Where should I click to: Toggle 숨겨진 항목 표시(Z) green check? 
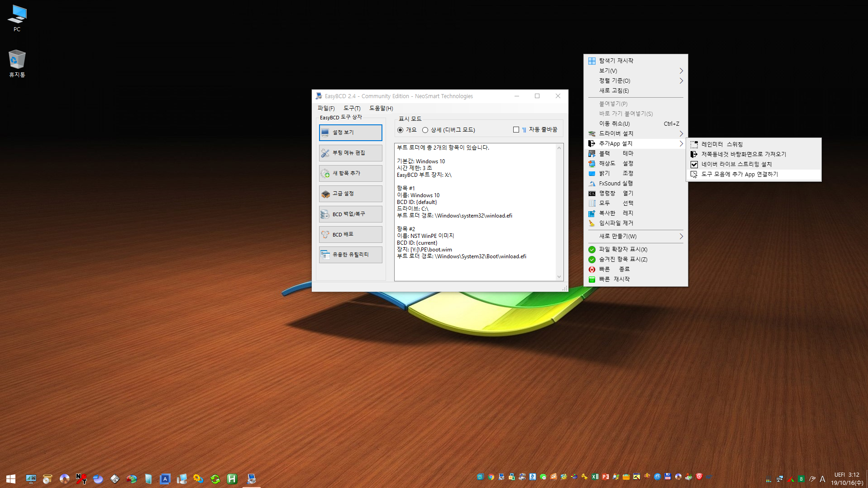point(591,259)
